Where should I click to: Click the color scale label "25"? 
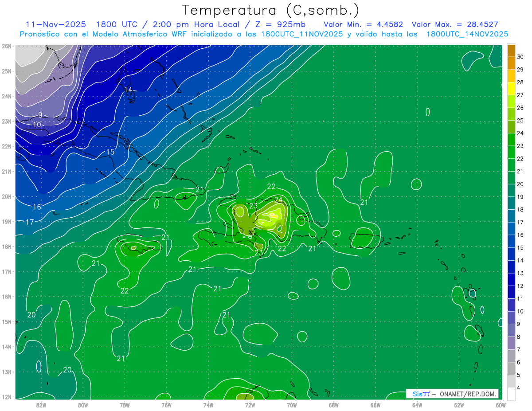point(520,120)
